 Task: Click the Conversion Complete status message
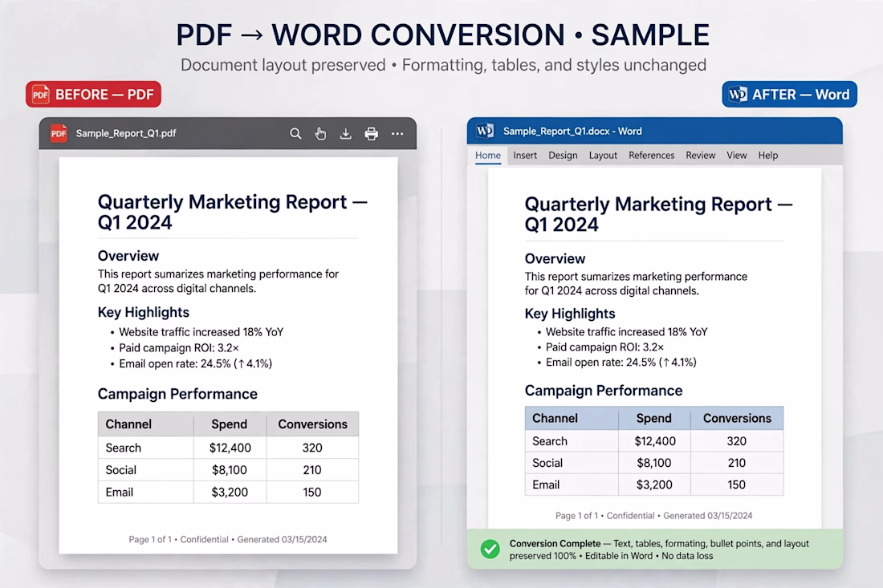pyautogui.click(x=659, y=549)
